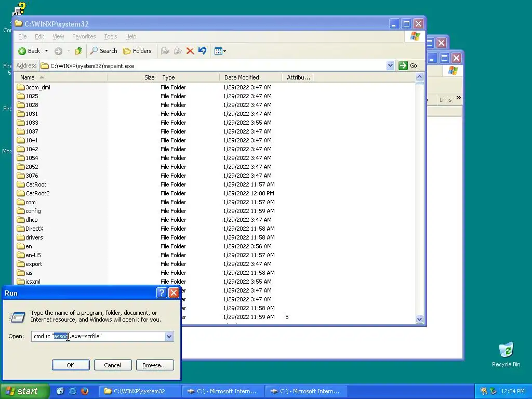The height and width of the screenshot is (399, 532).
Task: Click the Move To toolbar icon
Action: tap(165, 51)
